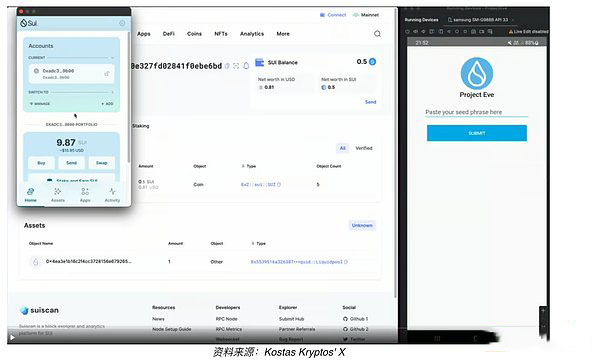The height and width of the screenshot is (362, 600).
Task: Open Apps tab in Sui wallet
Action: tap(85, 195)
